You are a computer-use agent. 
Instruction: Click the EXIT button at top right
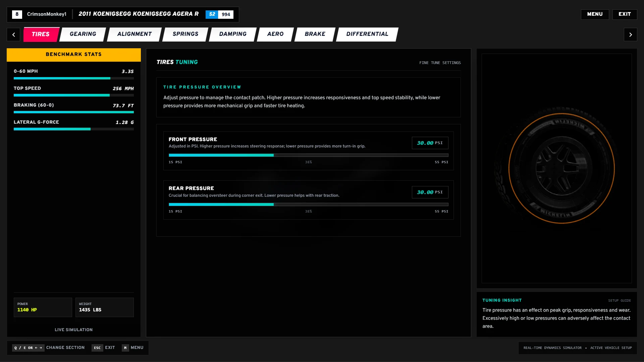click(625, 14)
